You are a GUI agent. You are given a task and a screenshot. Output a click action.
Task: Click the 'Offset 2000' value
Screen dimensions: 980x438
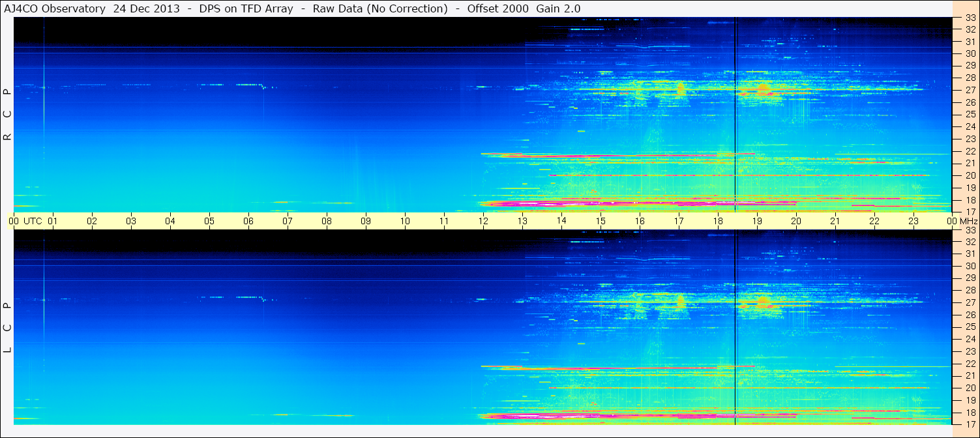point(497,8)
